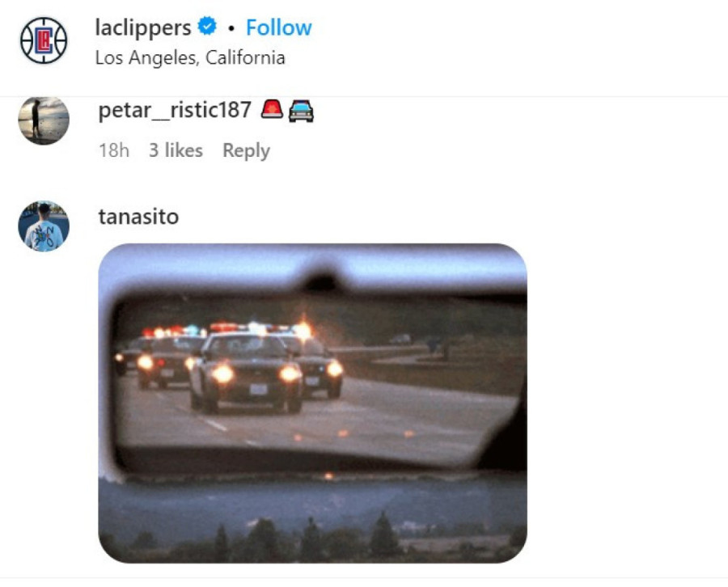The image size is (728, 587).
Task: Click the lead police car in the GIF
Action: point(247,373)
